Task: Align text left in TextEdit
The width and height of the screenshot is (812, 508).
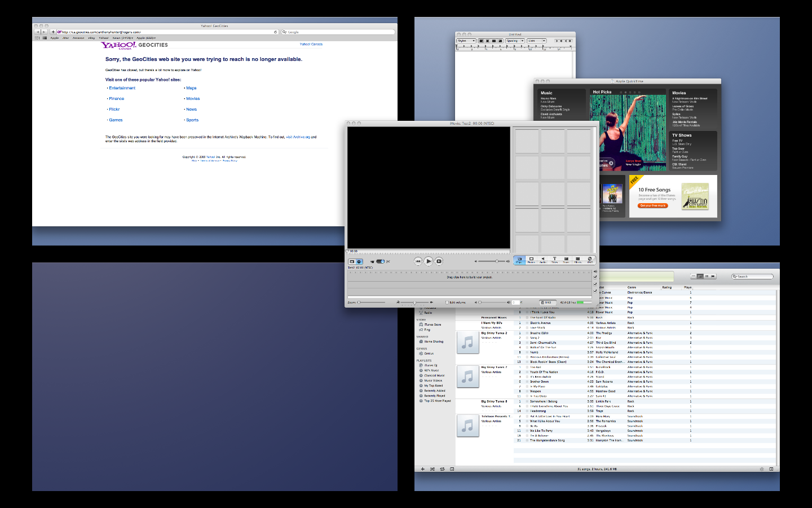Action: tap(481, 41)
